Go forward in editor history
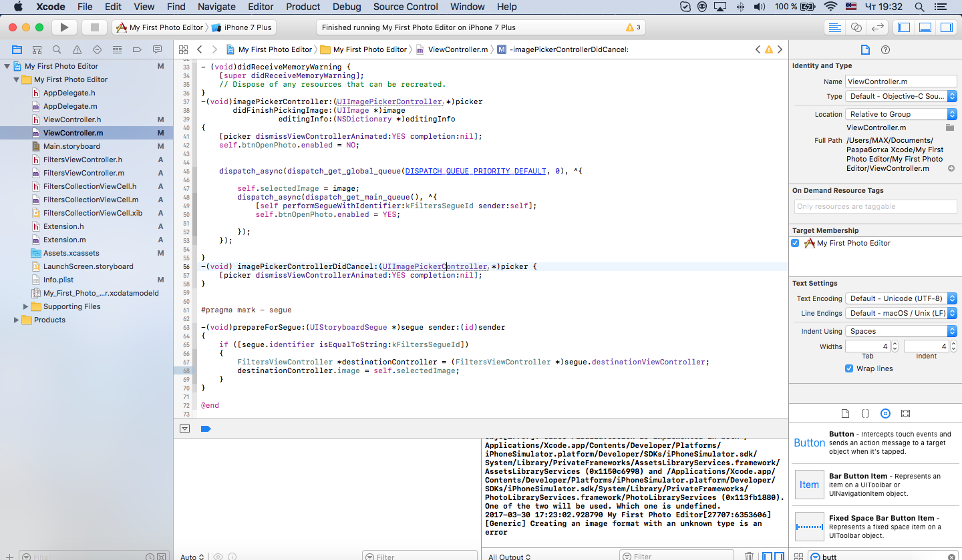Viewport: 962px width, 560px height. click(x=214, y=49)
